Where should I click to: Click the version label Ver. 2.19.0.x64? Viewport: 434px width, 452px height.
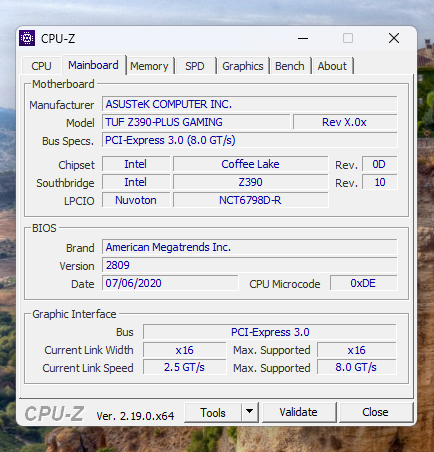[x=135, y=416]
